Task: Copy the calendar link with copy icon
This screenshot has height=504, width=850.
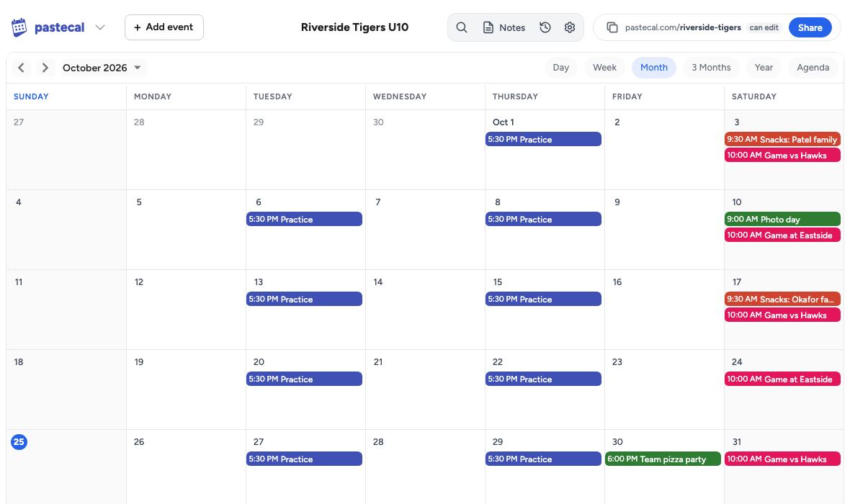Action: pyautogui.click(x=612, y=27)
